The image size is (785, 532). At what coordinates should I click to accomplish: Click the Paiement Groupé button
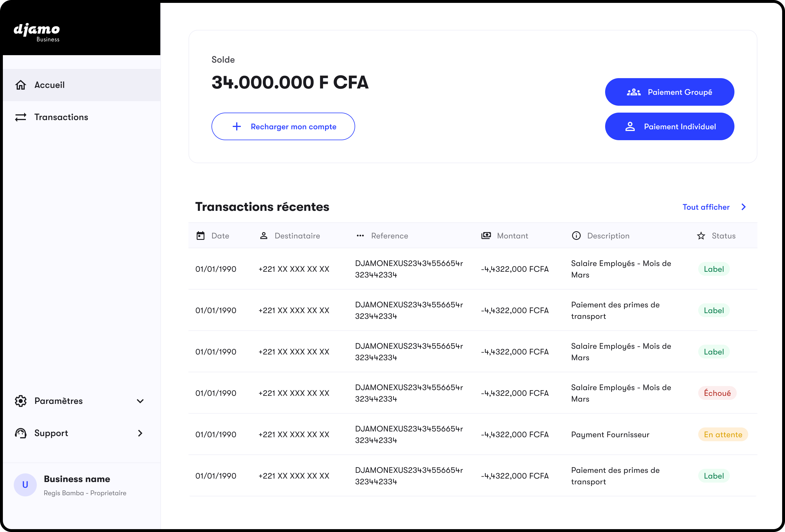click(669, 92)
